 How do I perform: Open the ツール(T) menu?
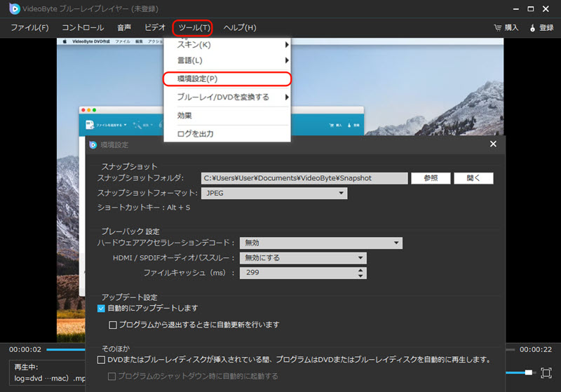coord(193,28)
